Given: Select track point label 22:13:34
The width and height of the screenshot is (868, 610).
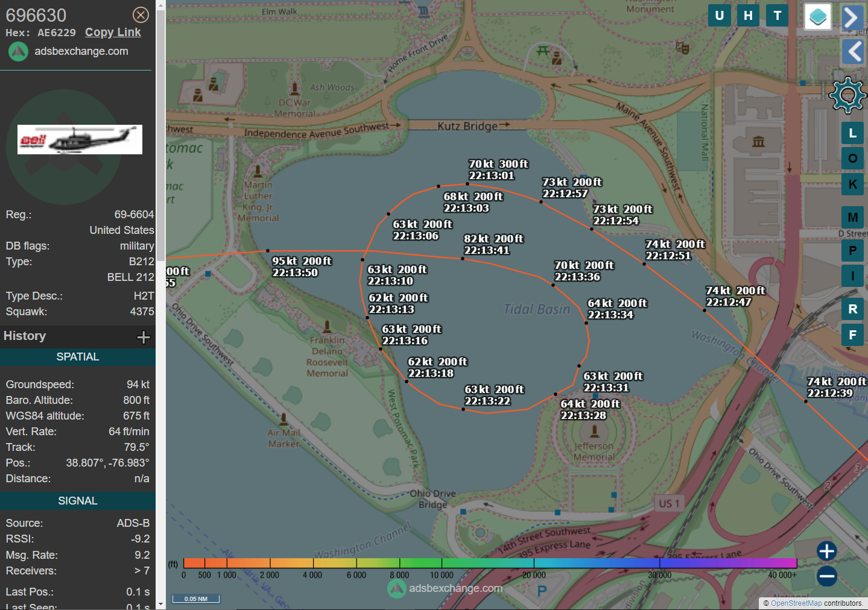Looking at the screenshot, I should pos(617,309).
